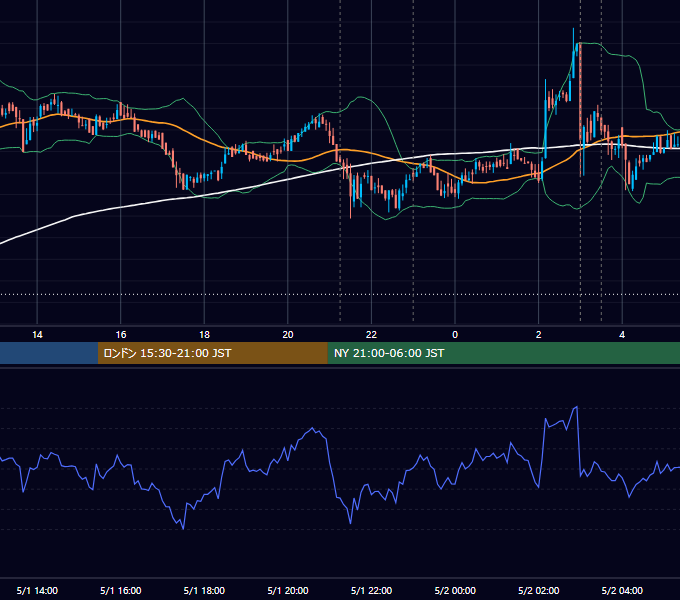This screenshot has width=680, height=600.
Task: Click the 5/1 22:00 date label
Action: point(371,590)
